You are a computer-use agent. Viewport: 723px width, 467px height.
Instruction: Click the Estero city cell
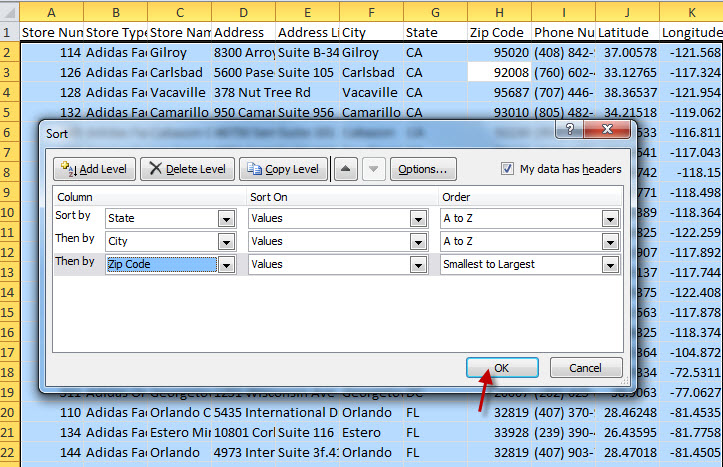coord(371,432)
